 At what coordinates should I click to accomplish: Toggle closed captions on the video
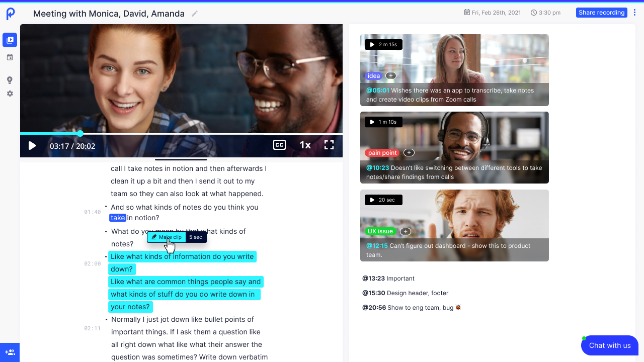(x=279, y=145)
